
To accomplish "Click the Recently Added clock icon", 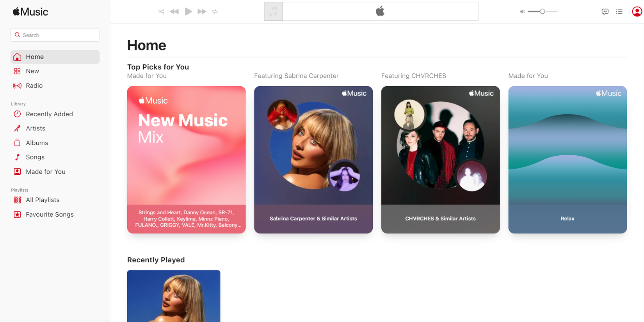I will coord(17,114).
